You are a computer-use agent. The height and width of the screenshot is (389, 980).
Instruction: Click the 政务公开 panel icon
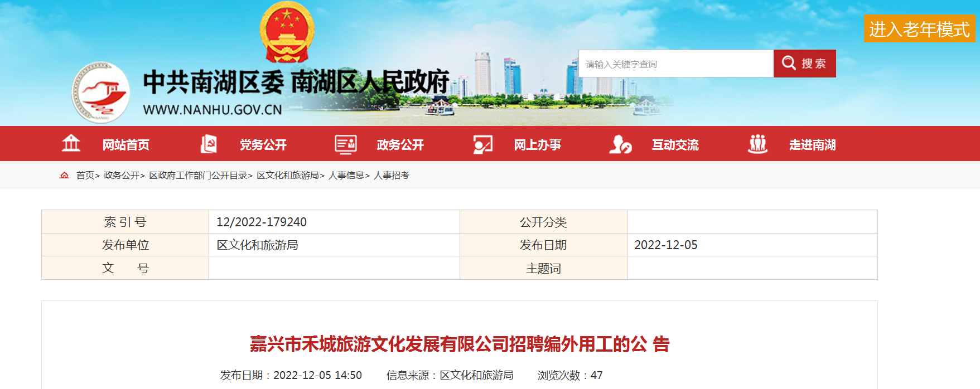tap(346, 144)
